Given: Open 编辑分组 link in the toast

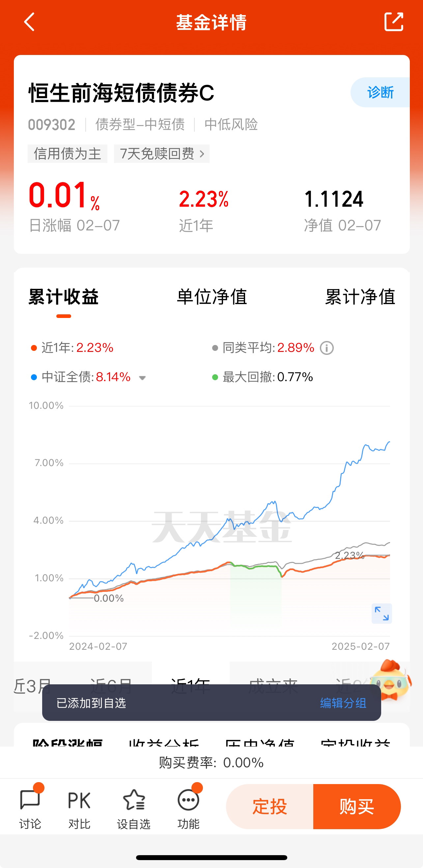Looking at the screenshot, I should point(343,703).
